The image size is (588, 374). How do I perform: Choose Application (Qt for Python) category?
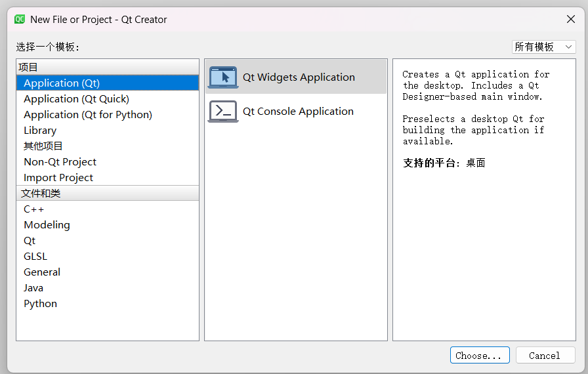[108, 114]
